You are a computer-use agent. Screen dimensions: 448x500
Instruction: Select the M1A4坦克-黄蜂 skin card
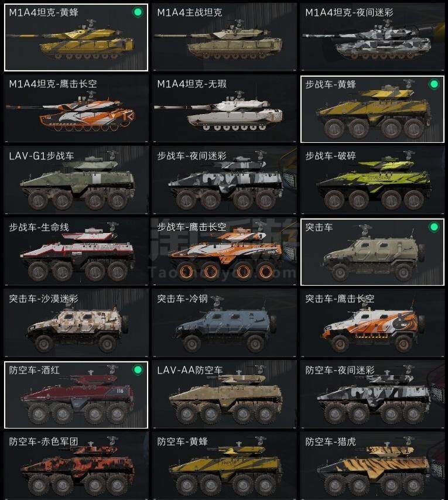click(76, 37)
